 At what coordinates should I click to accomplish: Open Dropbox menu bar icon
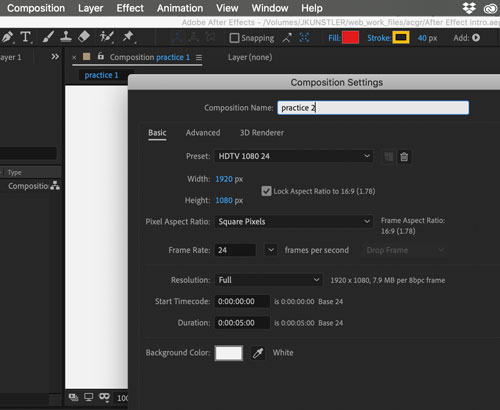pos(469,8)
